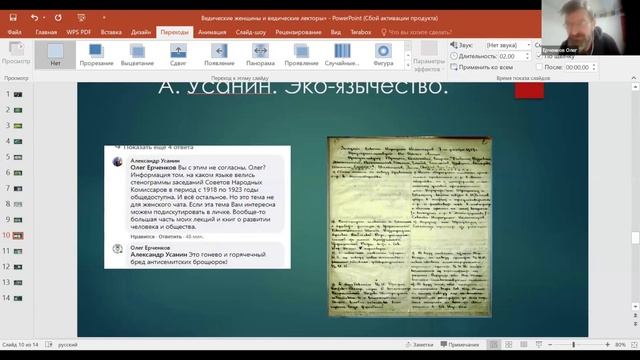Select slide 12 thumbnail
The height and width of the screenshot is (360, 640).
pos(18,267)
